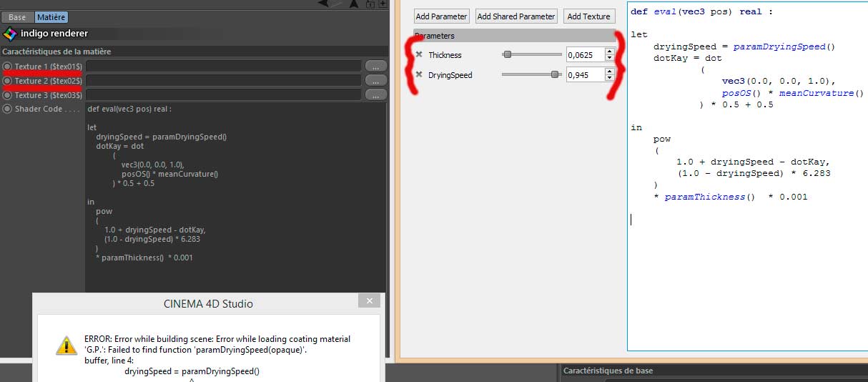Click the Indigo Renderer logo icon
Screen dimensions: 868x382
click(x=9, y=34)
